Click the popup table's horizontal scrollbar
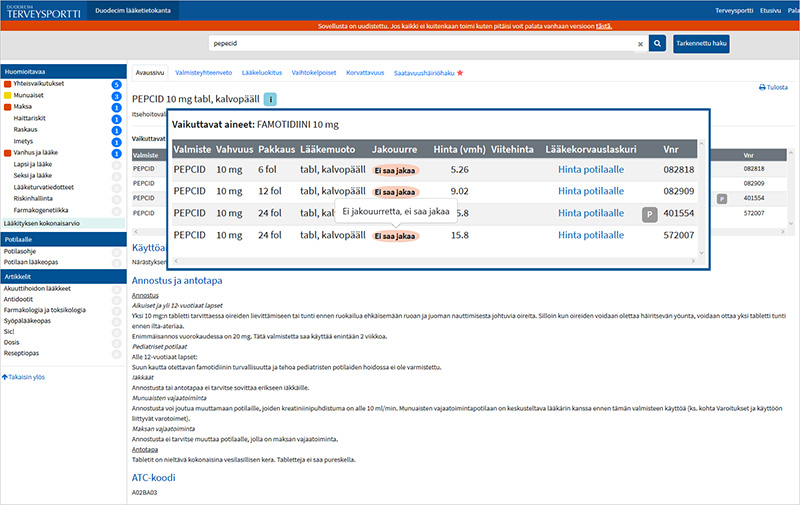 click(434, 261)
